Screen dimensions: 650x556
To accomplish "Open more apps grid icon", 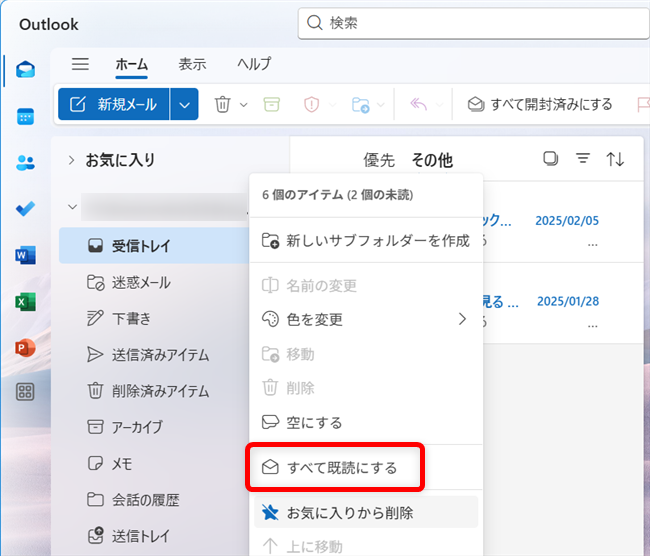I will [26, 392].
